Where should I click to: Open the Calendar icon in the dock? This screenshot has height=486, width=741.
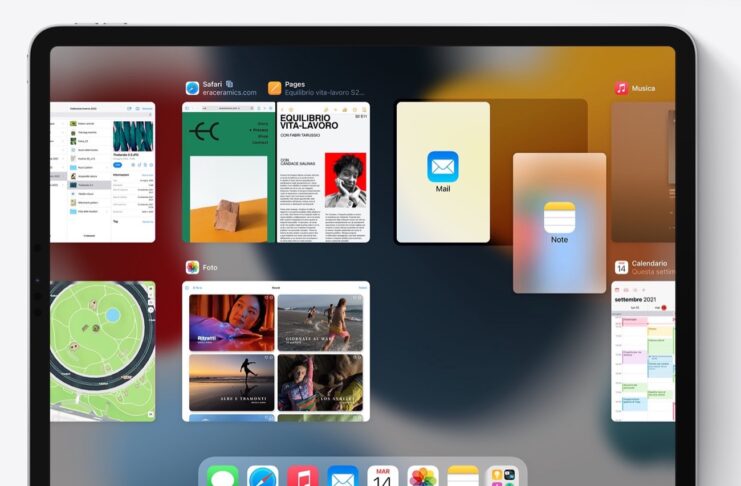[x=383, y=476]
